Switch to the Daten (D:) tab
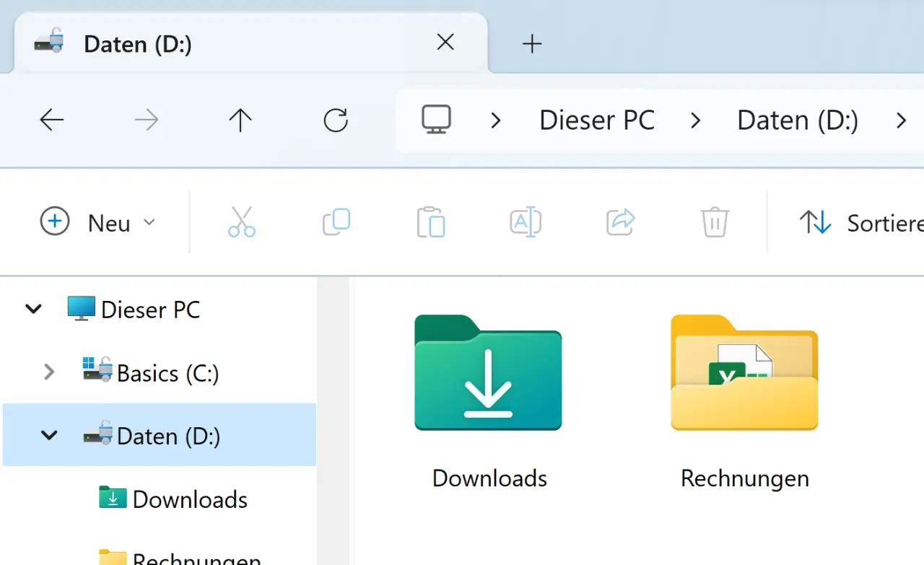The height and width of the screenshot is (565, 924). (217, 43)
